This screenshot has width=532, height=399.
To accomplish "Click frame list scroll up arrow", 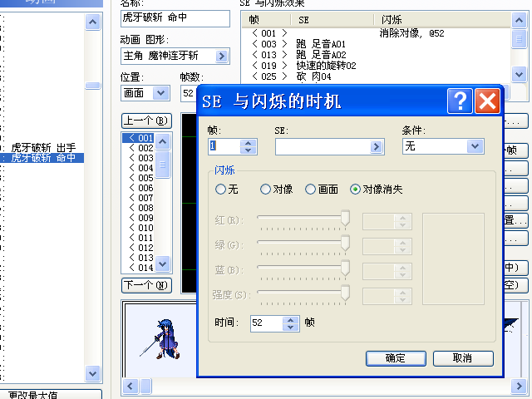I will pyautogui.click(x=163, y=141).
